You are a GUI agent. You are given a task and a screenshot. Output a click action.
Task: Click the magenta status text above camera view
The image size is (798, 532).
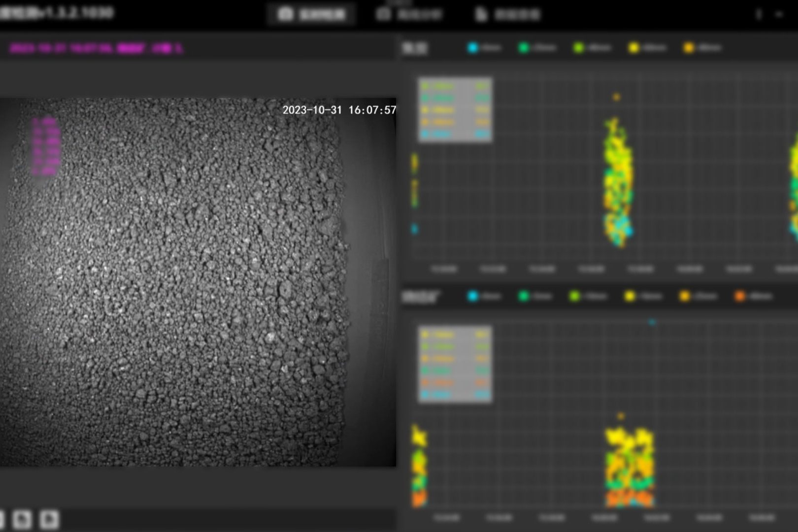point(96,48)
